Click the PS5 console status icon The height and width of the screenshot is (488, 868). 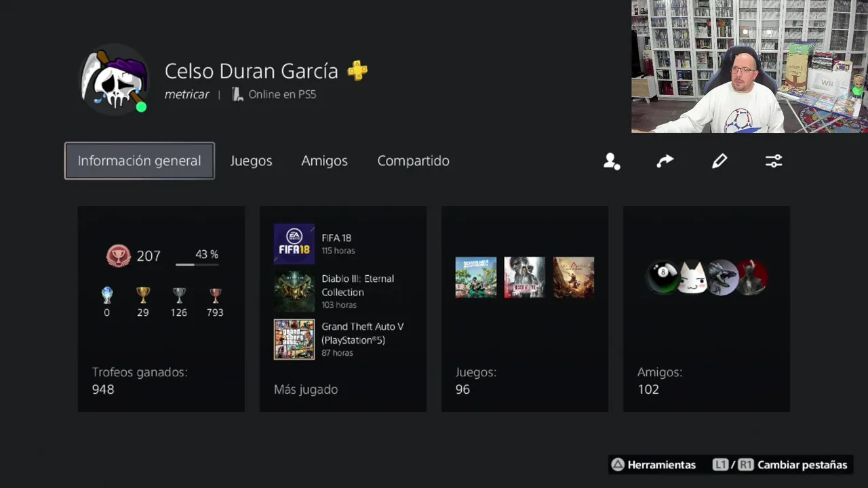point(237,94)
